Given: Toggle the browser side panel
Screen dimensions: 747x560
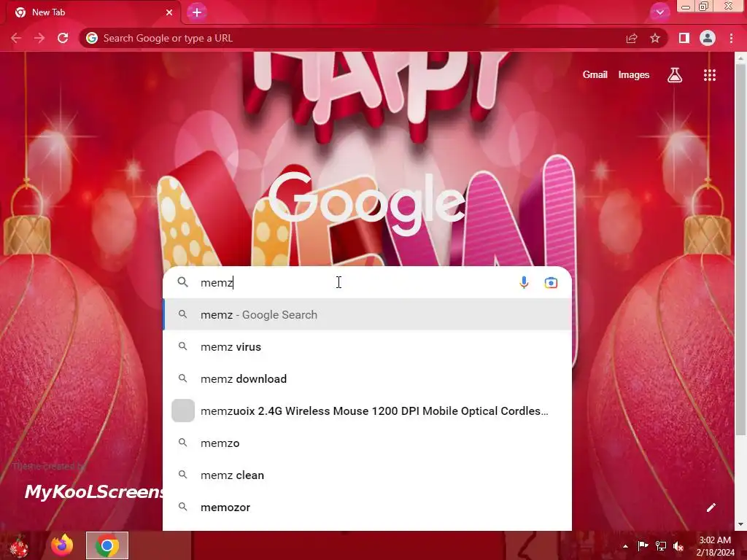Looking at the screenshot, I should [x=684, y=38].
